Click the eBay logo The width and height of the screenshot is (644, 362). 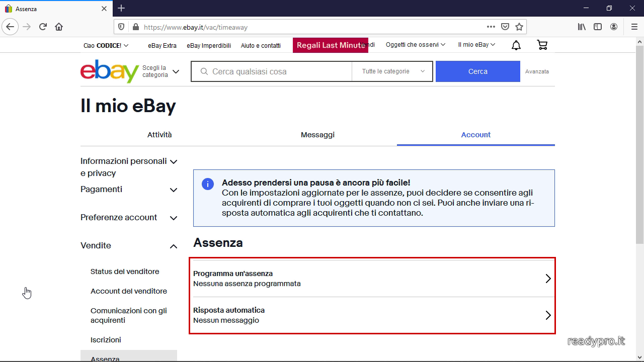pos(110,71)
